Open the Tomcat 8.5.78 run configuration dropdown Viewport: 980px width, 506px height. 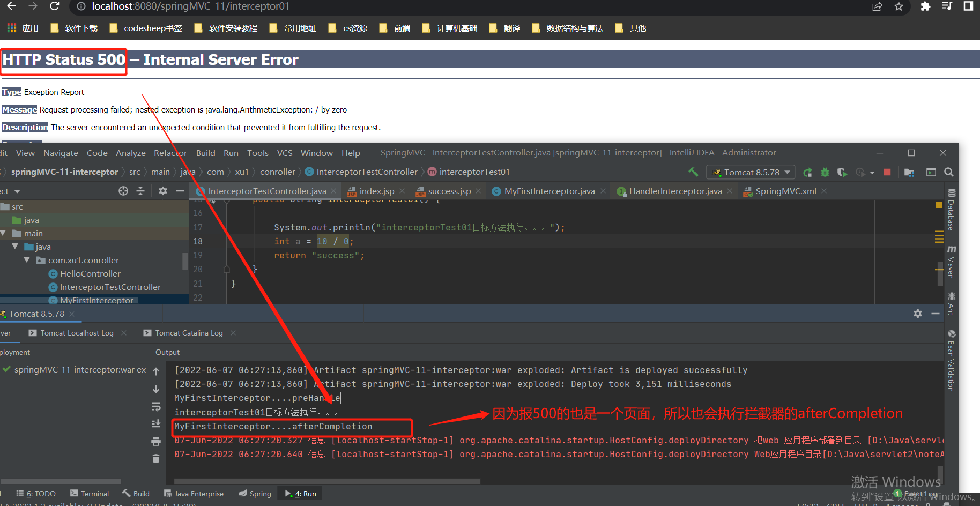point(751,172)
